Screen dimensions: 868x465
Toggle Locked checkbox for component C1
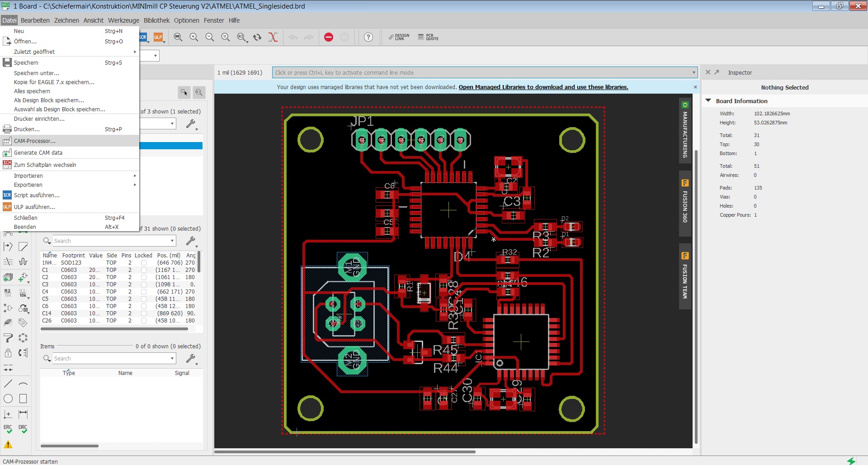[x=144, y=270]
